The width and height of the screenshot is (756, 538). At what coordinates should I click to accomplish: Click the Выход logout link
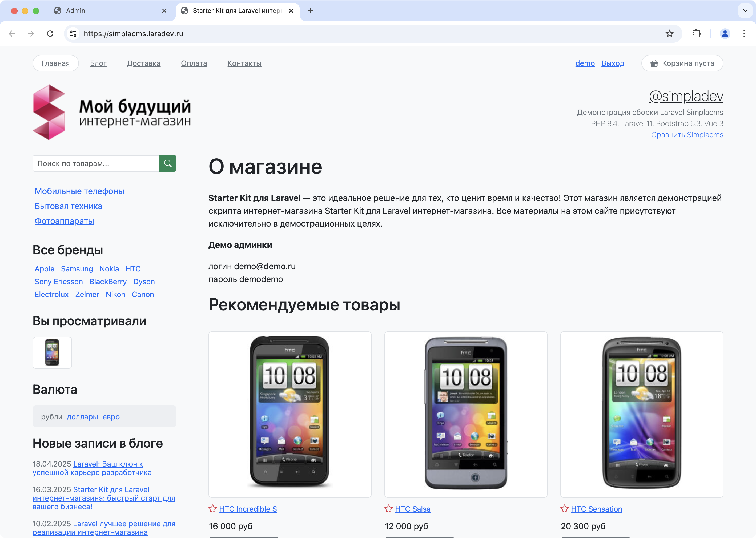[613, 63]
